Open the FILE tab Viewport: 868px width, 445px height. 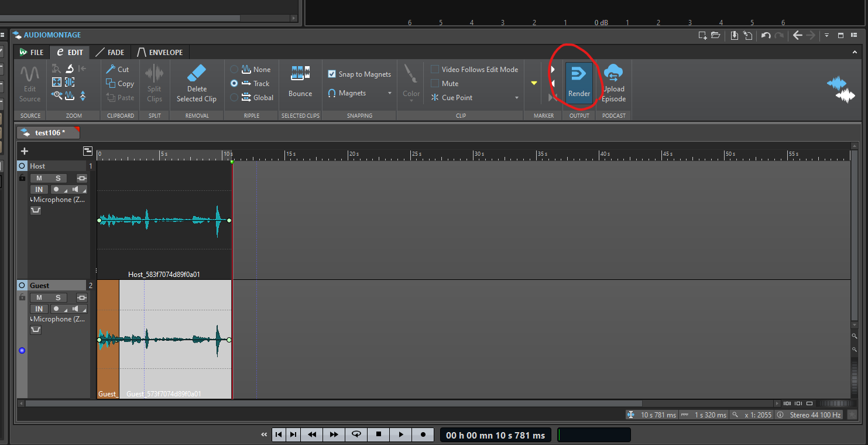(x=32, y=52)
